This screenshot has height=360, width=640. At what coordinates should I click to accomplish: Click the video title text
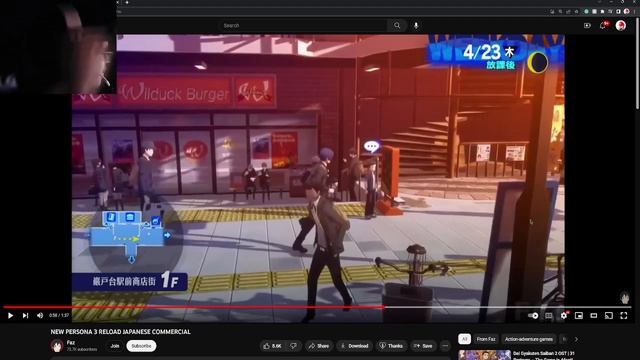[x=120, y=332]
